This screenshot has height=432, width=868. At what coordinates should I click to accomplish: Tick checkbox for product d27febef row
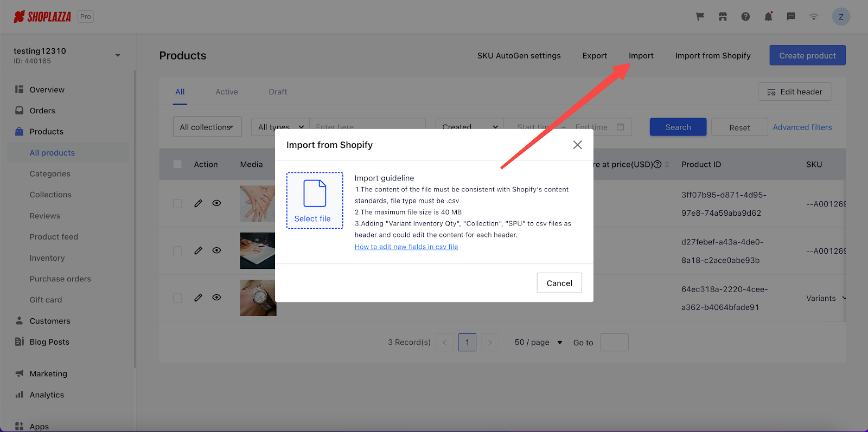pos(177,251)
